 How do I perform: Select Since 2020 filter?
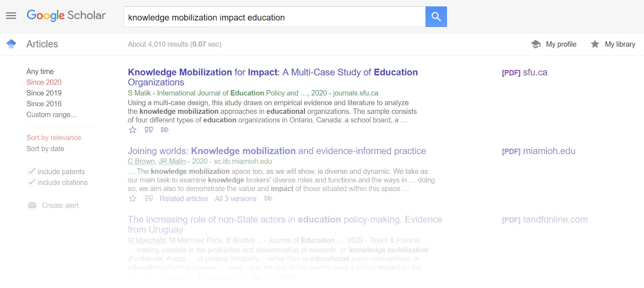pyautogui.click(x=44, y=82)
